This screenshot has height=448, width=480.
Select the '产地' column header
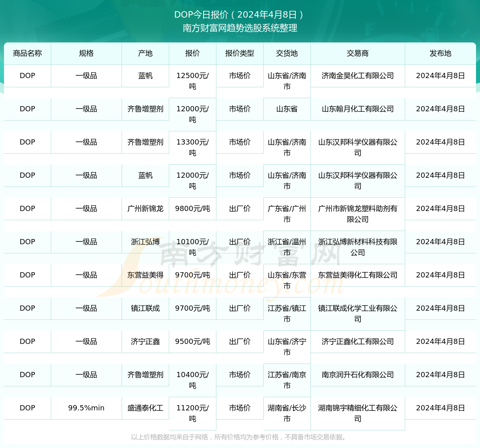(146, 53)
